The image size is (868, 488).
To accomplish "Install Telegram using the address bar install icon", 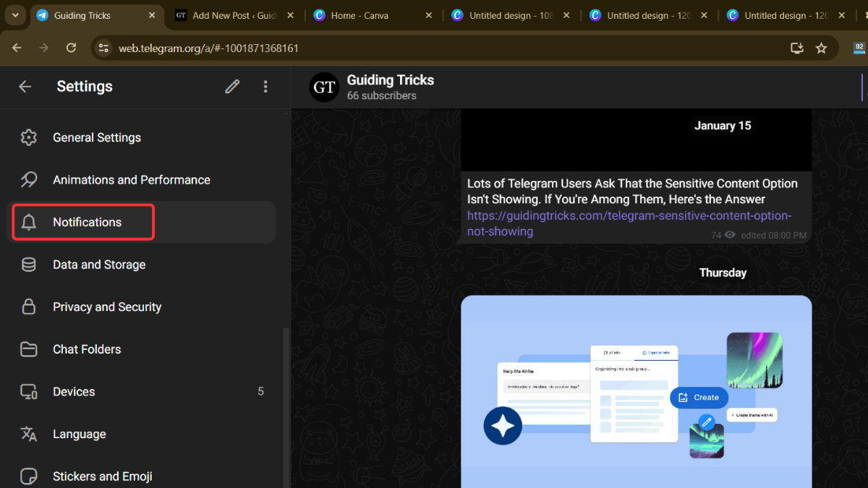I will tap(796, 48).
